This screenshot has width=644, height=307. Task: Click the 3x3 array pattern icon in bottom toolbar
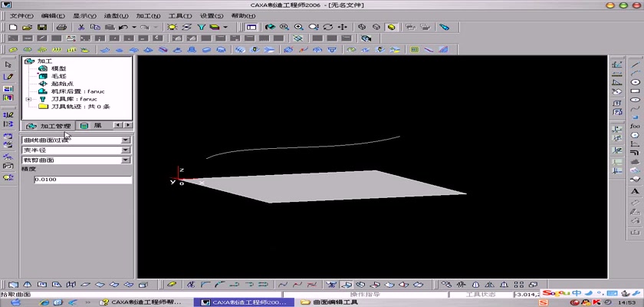pos(519,284)
